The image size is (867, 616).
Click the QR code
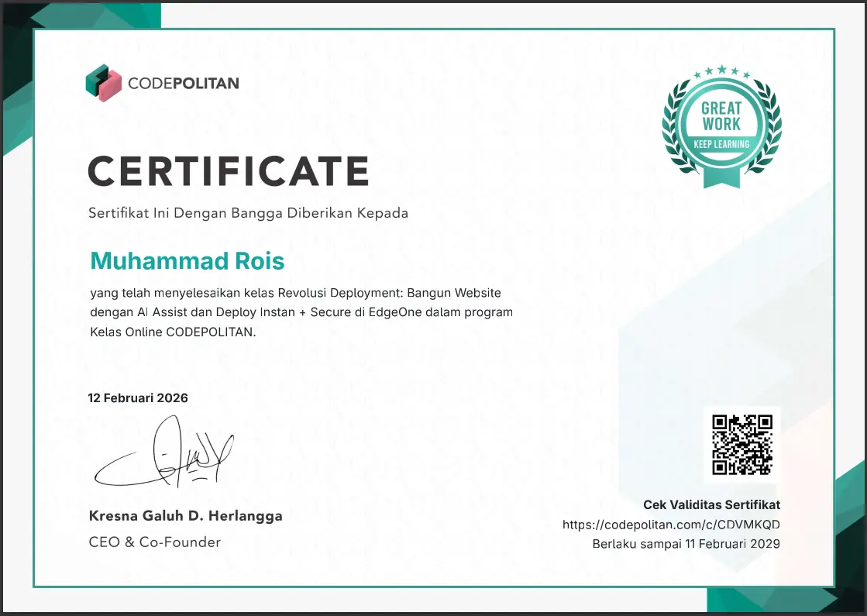742,445
